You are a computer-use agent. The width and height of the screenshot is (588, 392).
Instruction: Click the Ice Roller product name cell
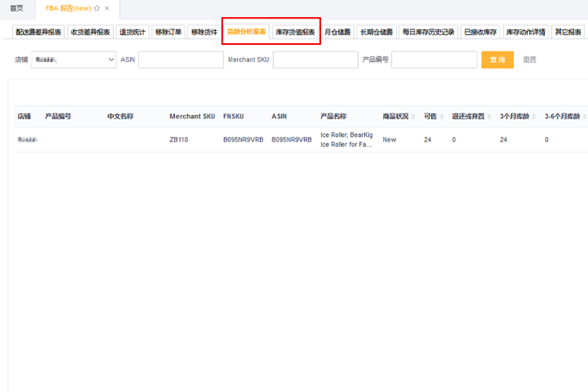346,140
